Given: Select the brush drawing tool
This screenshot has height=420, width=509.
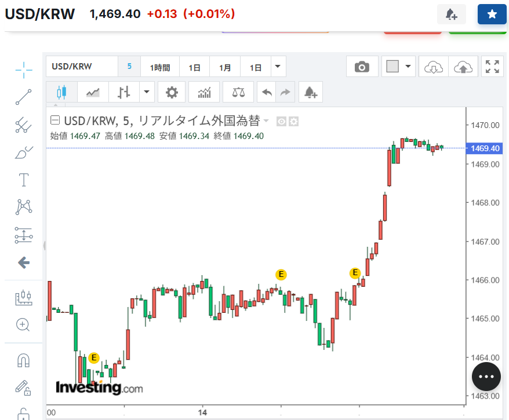Looking at the screenshot, I should click(x=24, y=152).
